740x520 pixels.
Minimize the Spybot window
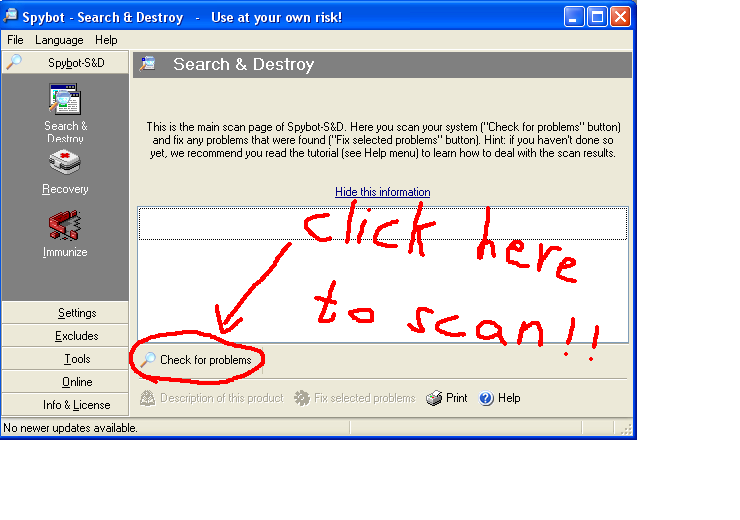click(x=574, y=17)
